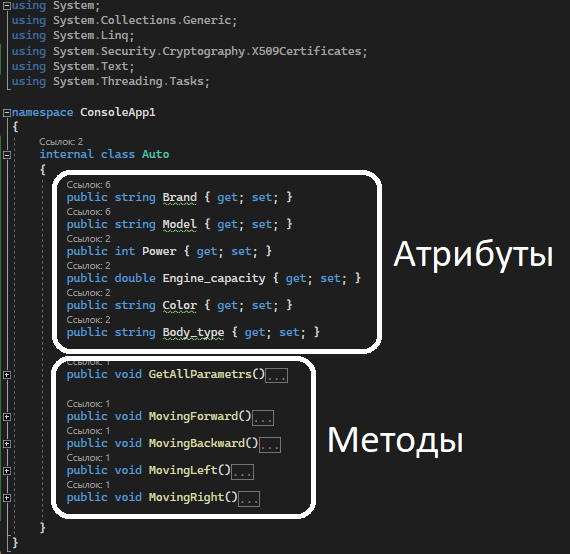Open references link above MovingRight method
Screen dimensions: 570x554
click(x=88, y=485)
